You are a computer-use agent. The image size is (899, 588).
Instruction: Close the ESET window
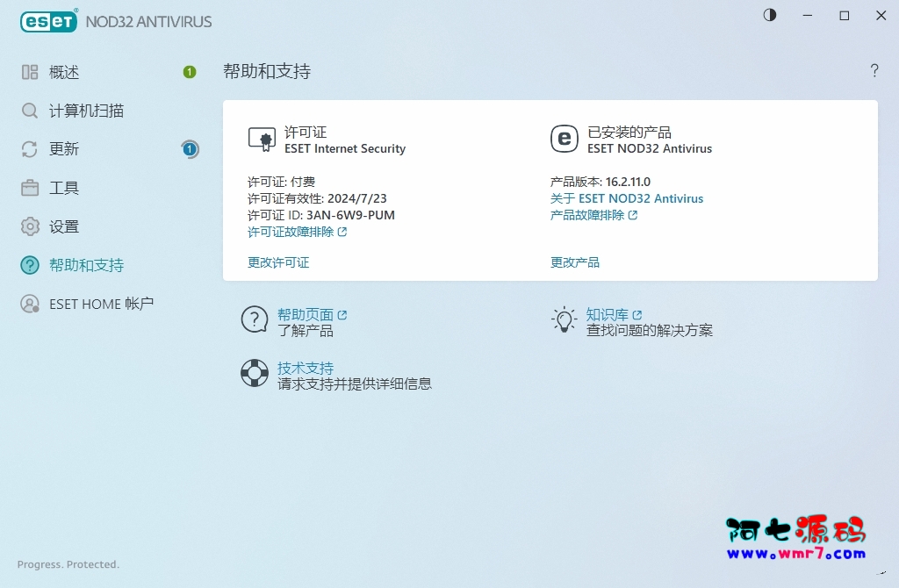881,16
